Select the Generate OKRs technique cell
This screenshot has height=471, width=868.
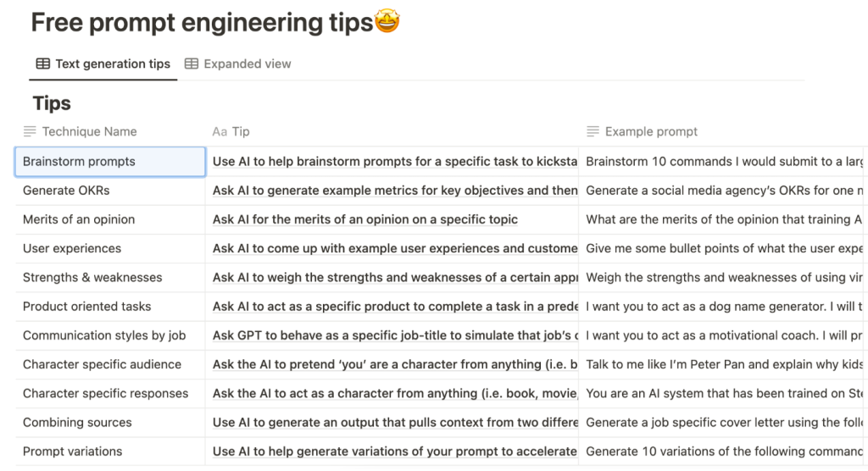coord(110,191)
